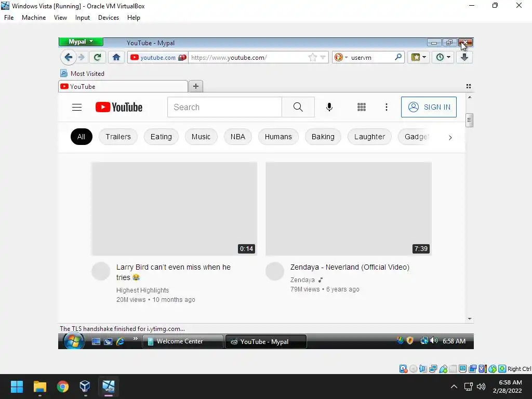Open the VirtualBox Input menu
532x399 pixels.
(83, 18)
